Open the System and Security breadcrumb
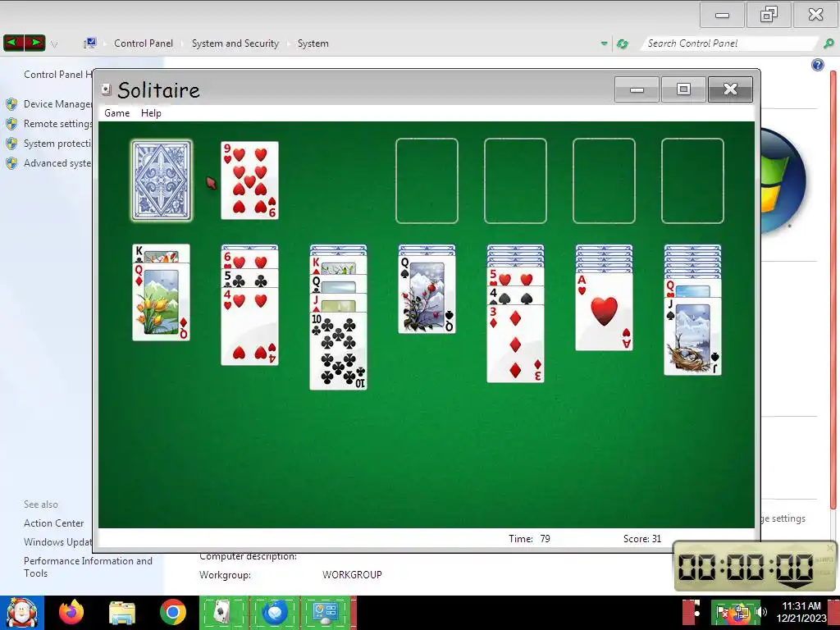The height and width of the screenshot is (630, 840). click(x=235, y=43)
